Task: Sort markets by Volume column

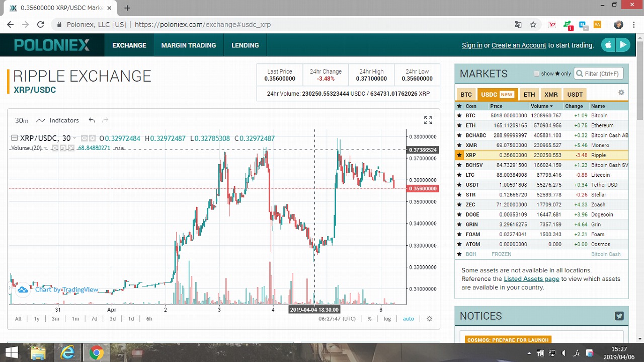Action: point(541,106)
